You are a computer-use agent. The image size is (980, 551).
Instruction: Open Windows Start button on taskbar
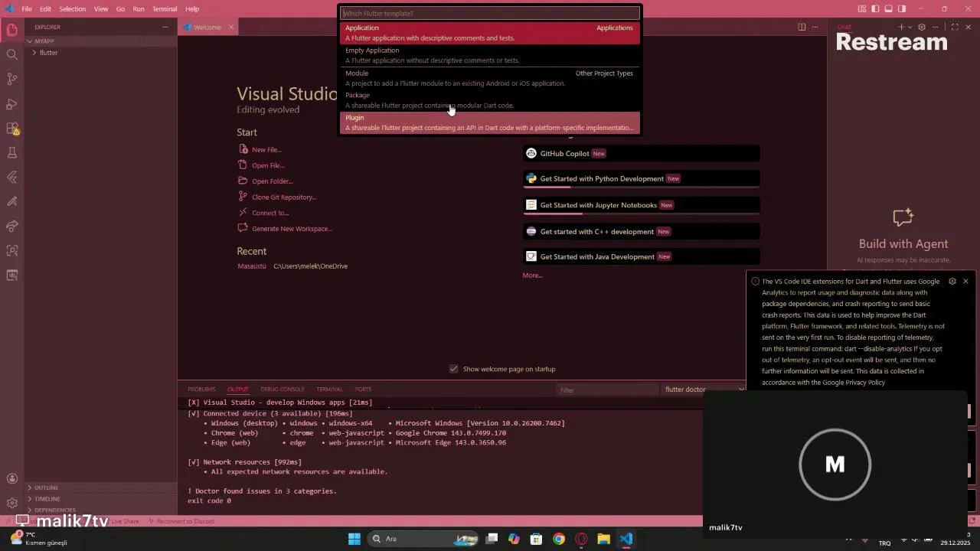click(354, 539)
